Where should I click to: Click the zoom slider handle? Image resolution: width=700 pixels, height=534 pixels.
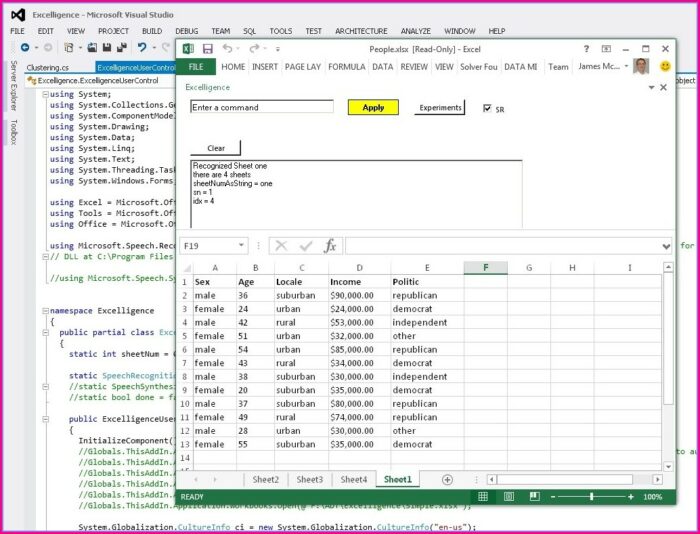tap(592, 496)
